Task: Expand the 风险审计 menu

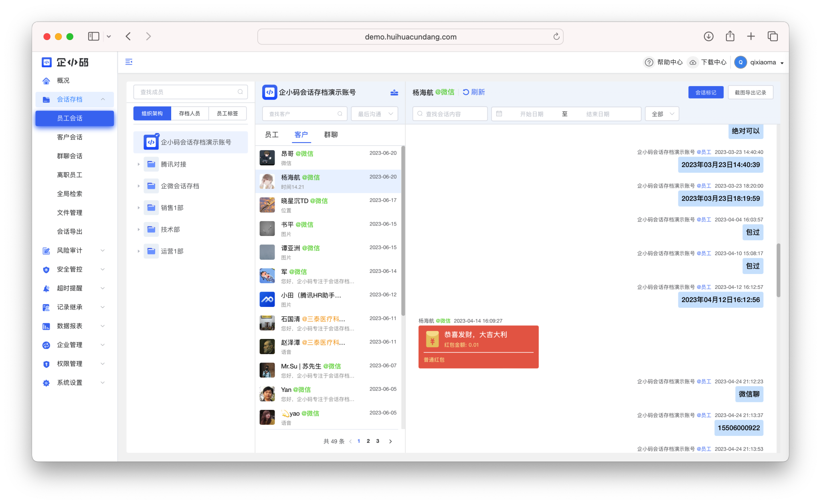Action: (x=103, y=250)
